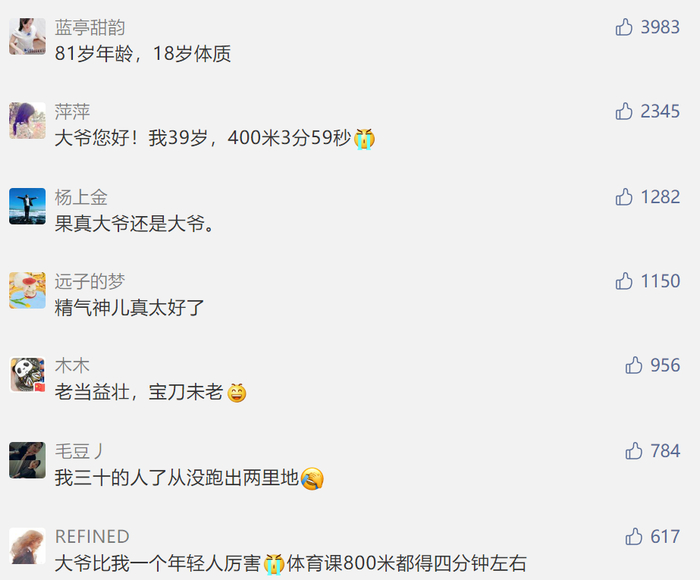
Task: Click the username 杨上金
Action: [81, 197]
